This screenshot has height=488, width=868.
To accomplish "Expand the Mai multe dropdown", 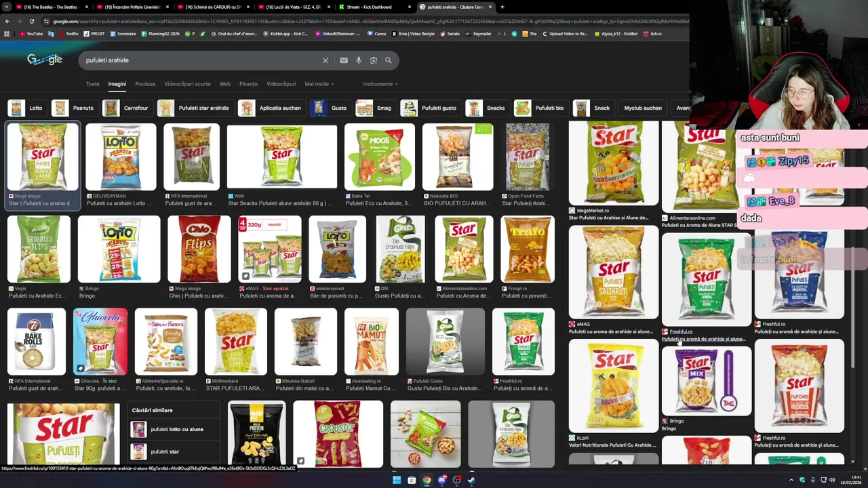I will pyautogui.click(x=319, y=84).
